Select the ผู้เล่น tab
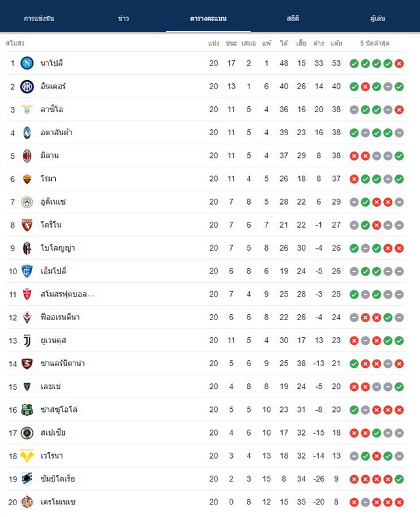Screen dimensions: 420x517 (378, 18)
